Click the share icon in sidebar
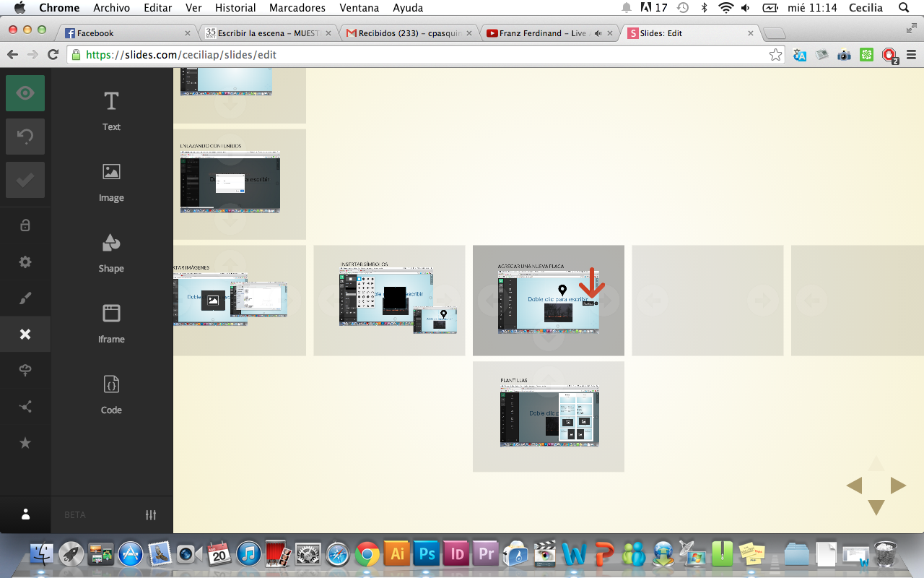This screenshot has height=578, width=924. pos(25,407)
